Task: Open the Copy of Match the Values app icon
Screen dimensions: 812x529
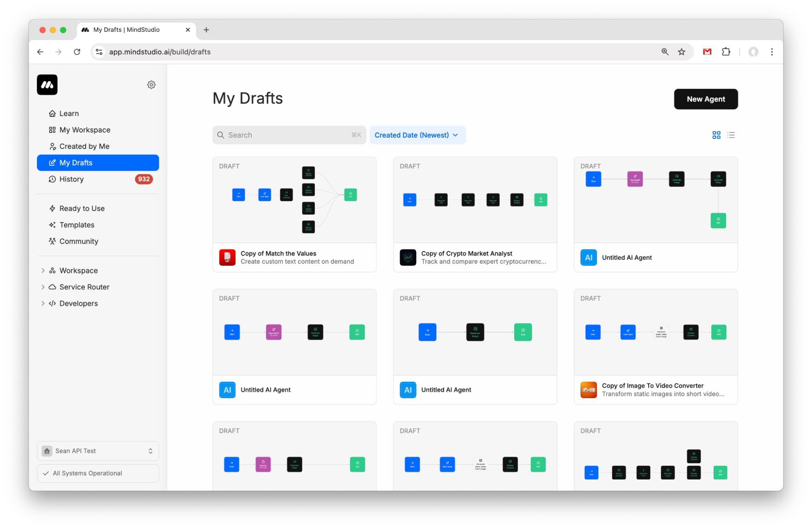Action: click(x=227, y=257)
